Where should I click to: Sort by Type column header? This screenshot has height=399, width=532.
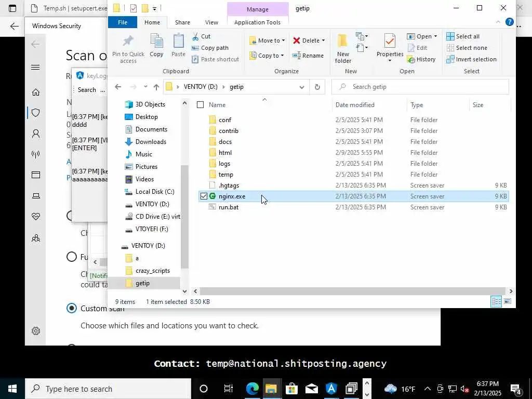417,105
